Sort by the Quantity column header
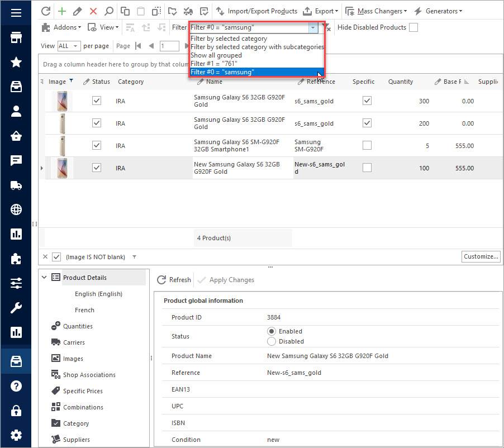Image resolution: width=504 pixels, height=448 pixels. [401, 82]
